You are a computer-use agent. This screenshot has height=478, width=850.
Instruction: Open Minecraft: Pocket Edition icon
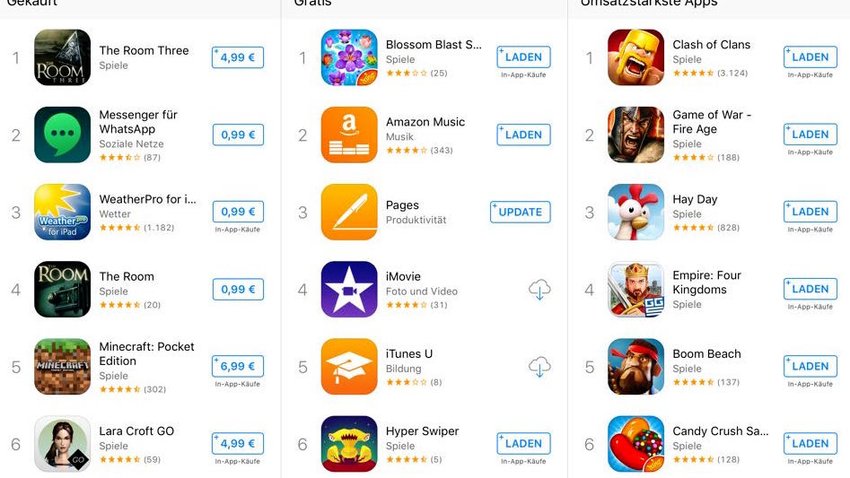(x=62, y=366)
